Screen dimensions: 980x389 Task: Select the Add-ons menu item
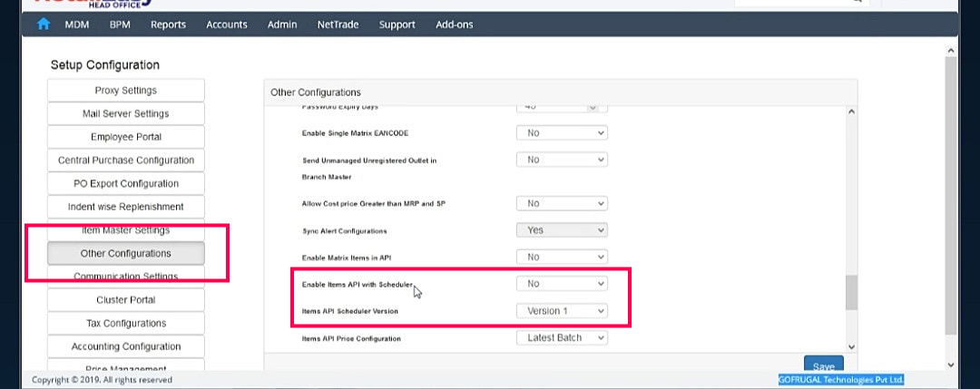(454, 24)
